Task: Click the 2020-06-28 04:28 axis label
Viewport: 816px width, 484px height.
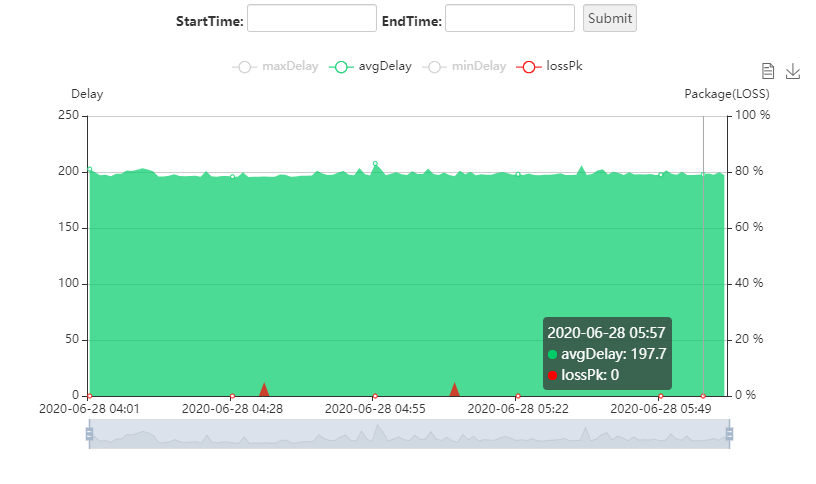Action: (232, 409)
